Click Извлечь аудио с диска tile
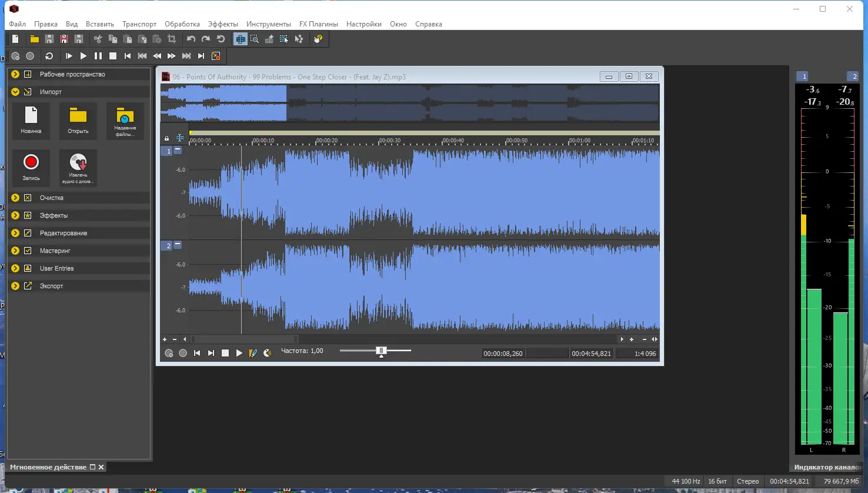Image resolution: width=868 pixels, height=493 pixels. 78,168
